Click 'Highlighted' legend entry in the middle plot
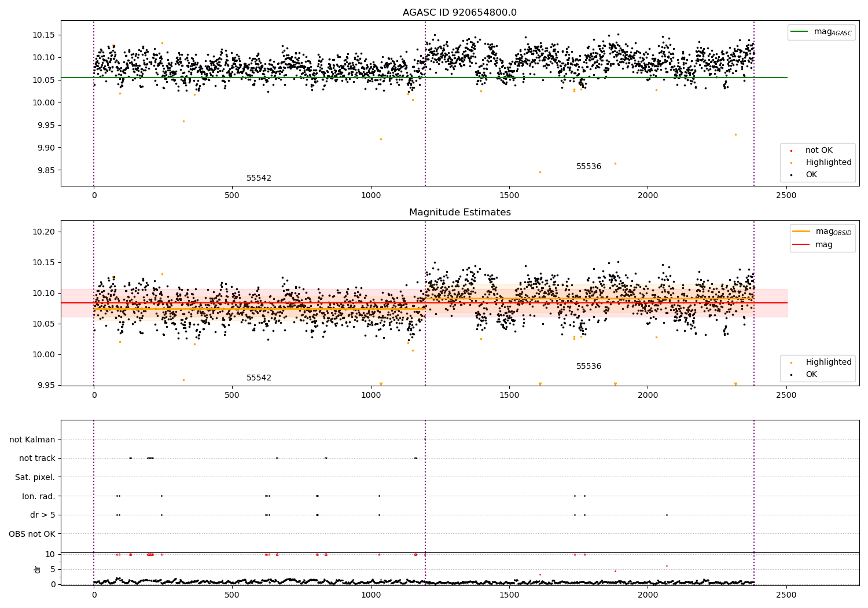The width and height of the screenshot is (868, 608). [x=828, y=362]
